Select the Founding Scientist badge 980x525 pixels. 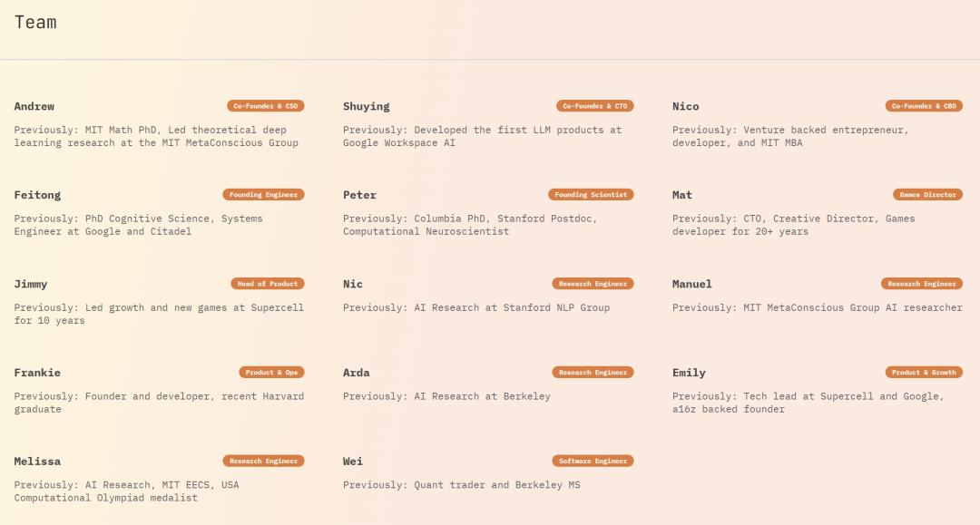[591, 195]
